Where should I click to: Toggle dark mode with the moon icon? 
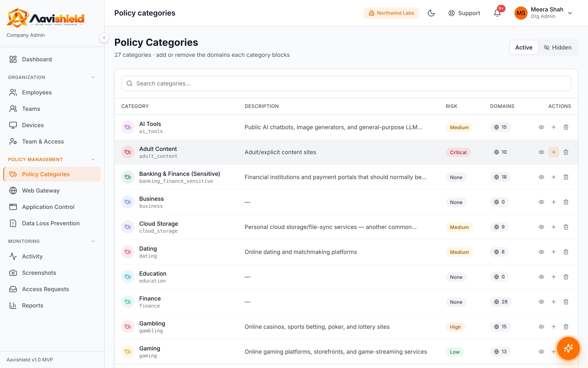[431, 13]
